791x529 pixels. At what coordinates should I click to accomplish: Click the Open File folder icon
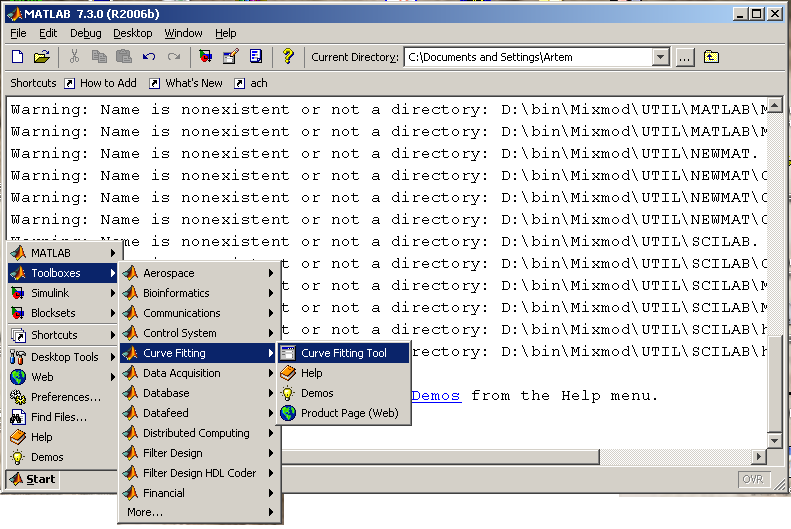click(x=42, y=57)
